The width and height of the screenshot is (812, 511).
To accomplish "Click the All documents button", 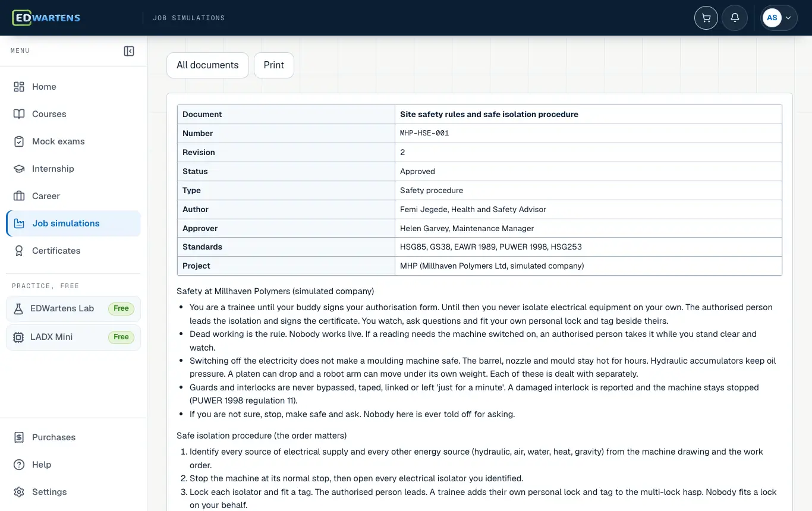I will point(207,65).
